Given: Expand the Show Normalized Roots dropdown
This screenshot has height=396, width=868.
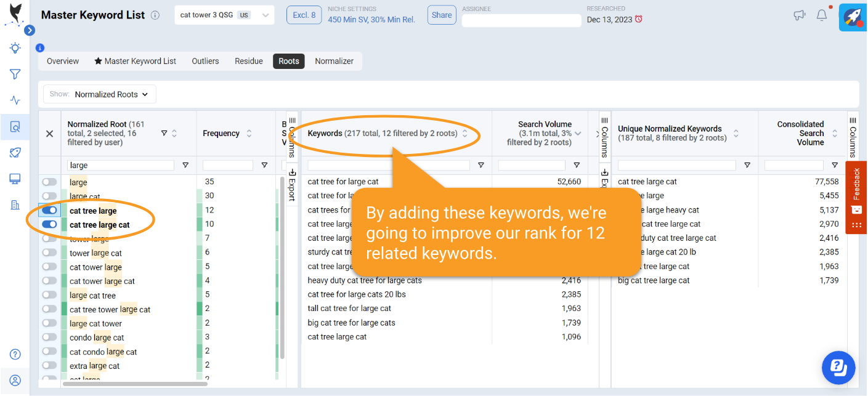Looking at the screenshot, I should point(100,94).
